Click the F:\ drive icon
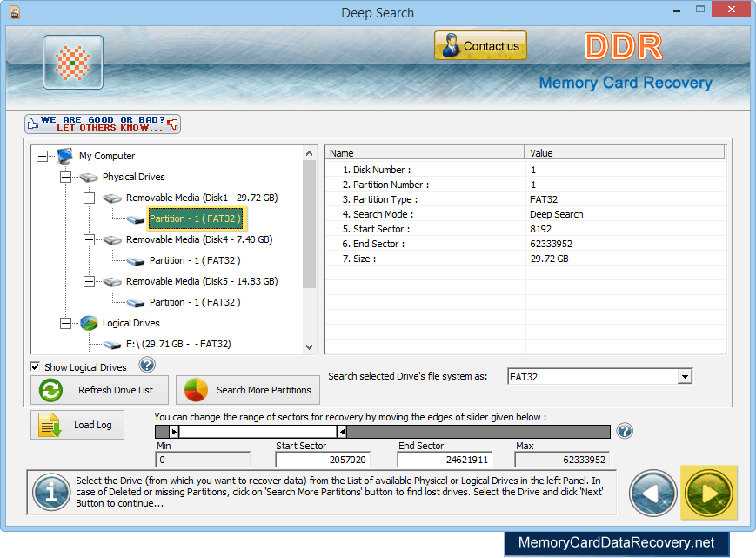This screenshot has height=558, width=756. pos(112,345)
